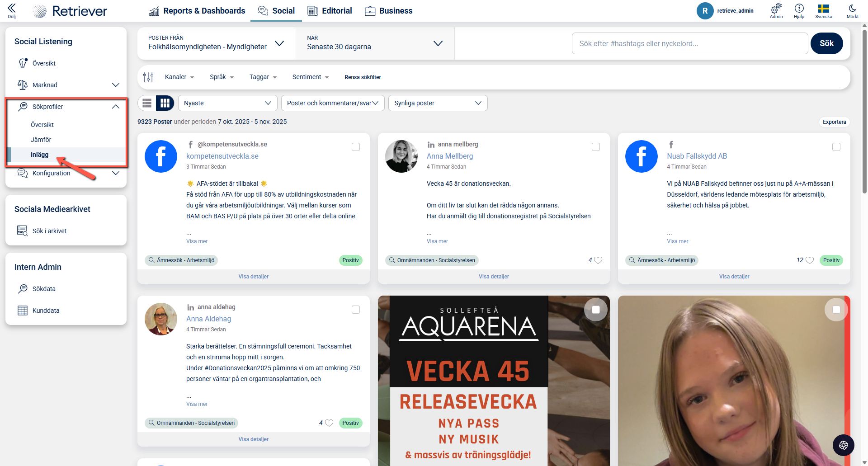Click the Facebook avatar of kompetensutveckla.se
Image resolution: width=868 pixels, height=466 pixels.
point(161,156)
